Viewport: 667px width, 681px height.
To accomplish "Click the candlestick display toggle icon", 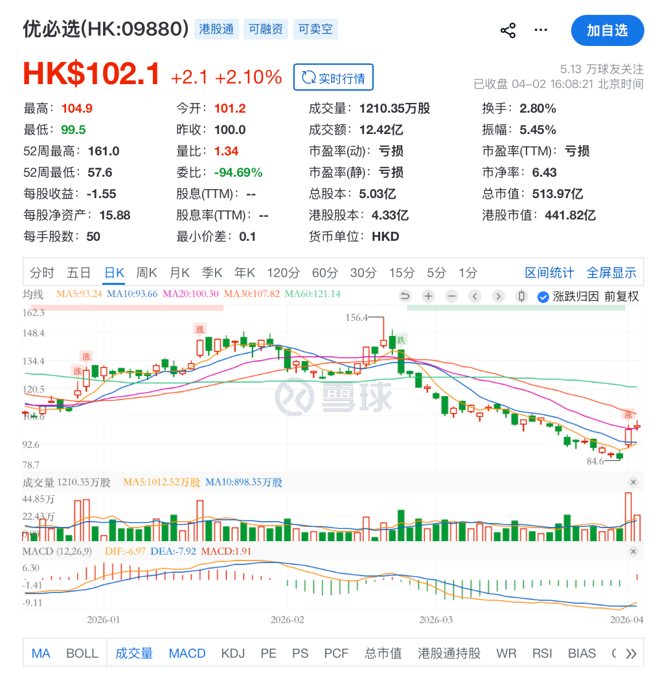I will pos(520,296).
